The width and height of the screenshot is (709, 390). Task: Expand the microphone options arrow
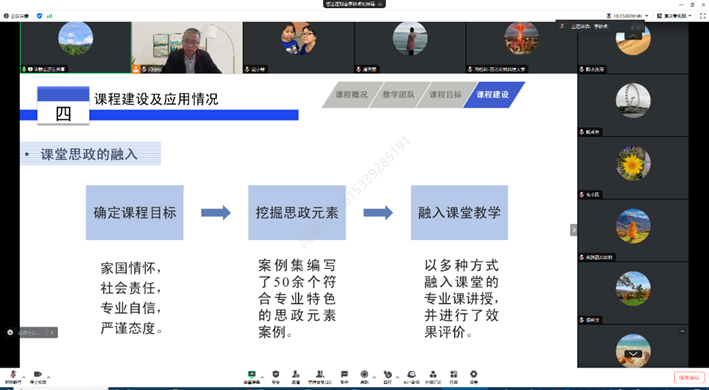click(24, 377)
